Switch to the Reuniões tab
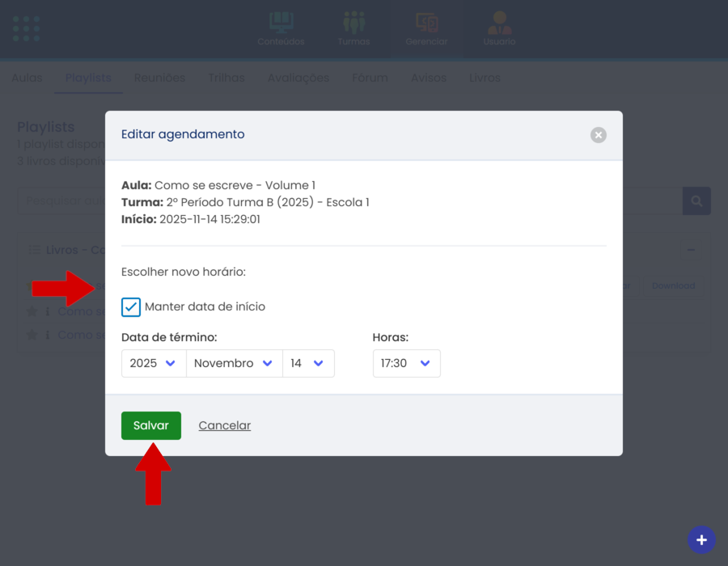 [159, 78]
